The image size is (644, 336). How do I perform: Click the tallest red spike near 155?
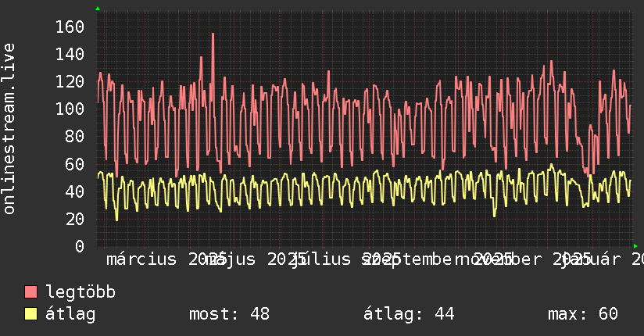point(213,36)
